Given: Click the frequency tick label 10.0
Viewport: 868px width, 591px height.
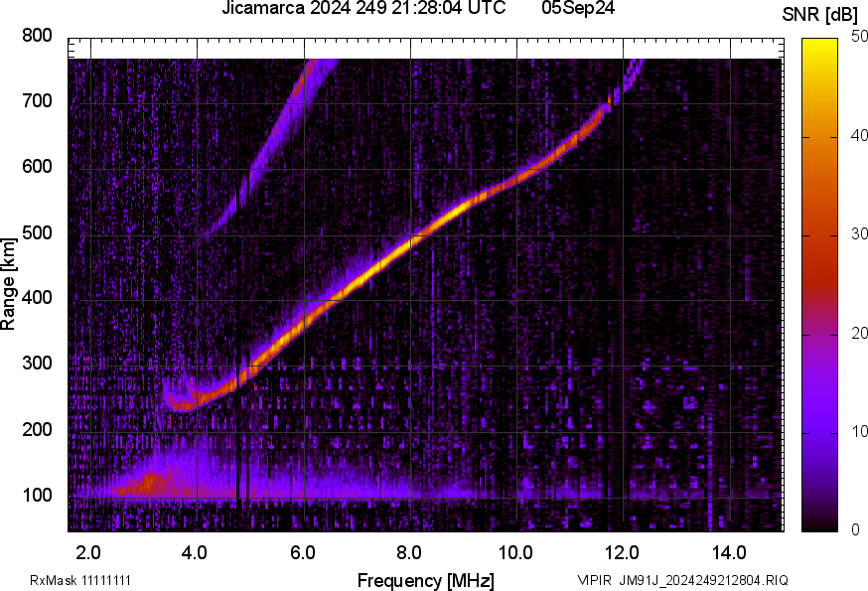Looking at the screenshot, I should tap(515, 553).
